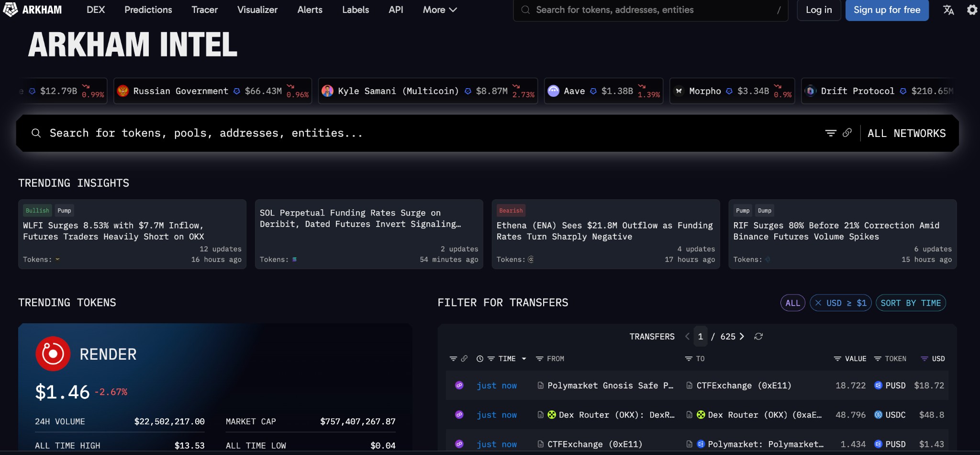The image size is (980, 455).
Task: Open search filter options icon
Action: point(831,133)
